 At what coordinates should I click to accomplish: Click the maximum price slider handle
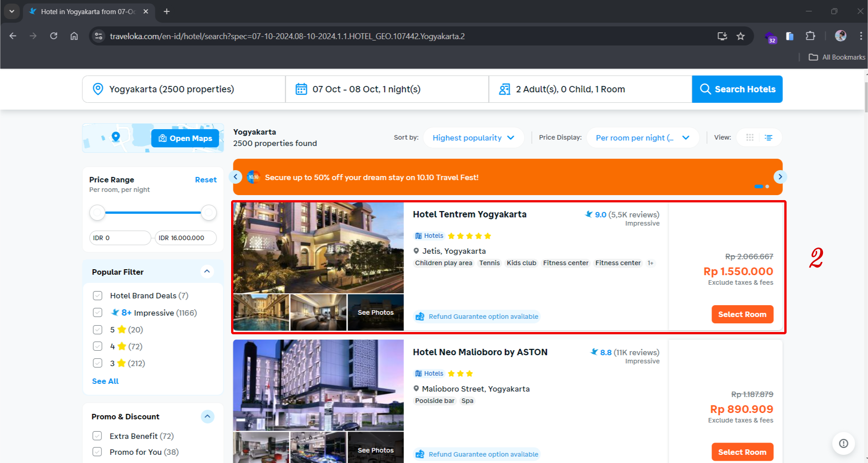coord(209,212)
